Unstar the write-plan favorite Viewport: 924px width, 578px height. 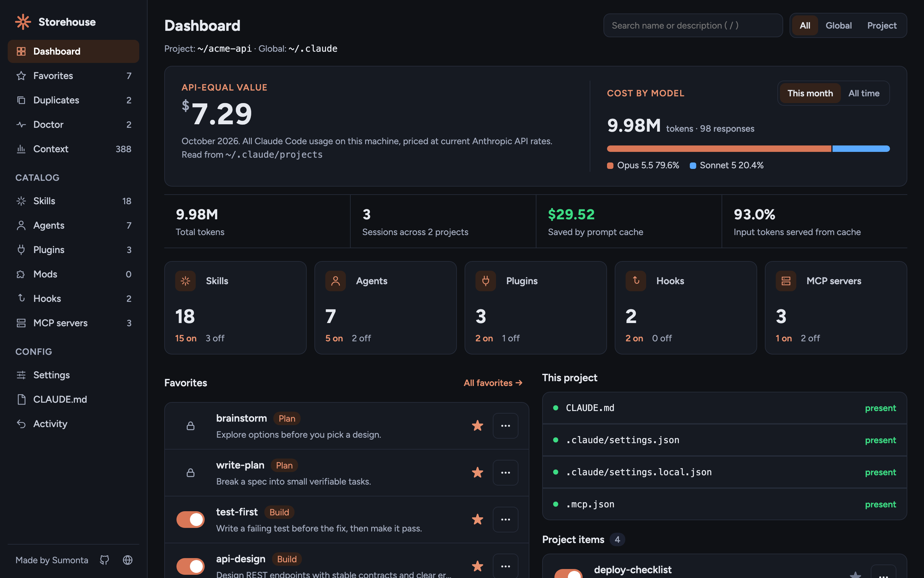tap(477, 472)
